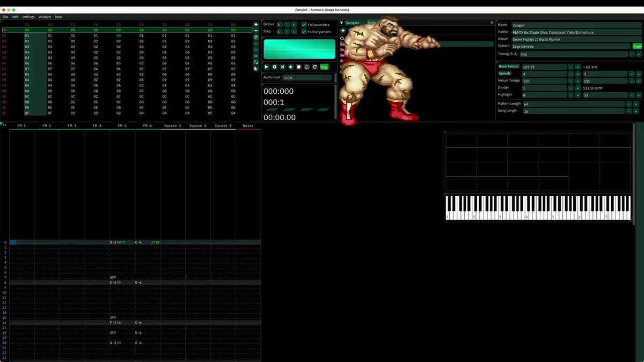This screenshot has height=362, width=644.
Task: Mute the Square 3 channel header
Action: [x=223, y=125]
